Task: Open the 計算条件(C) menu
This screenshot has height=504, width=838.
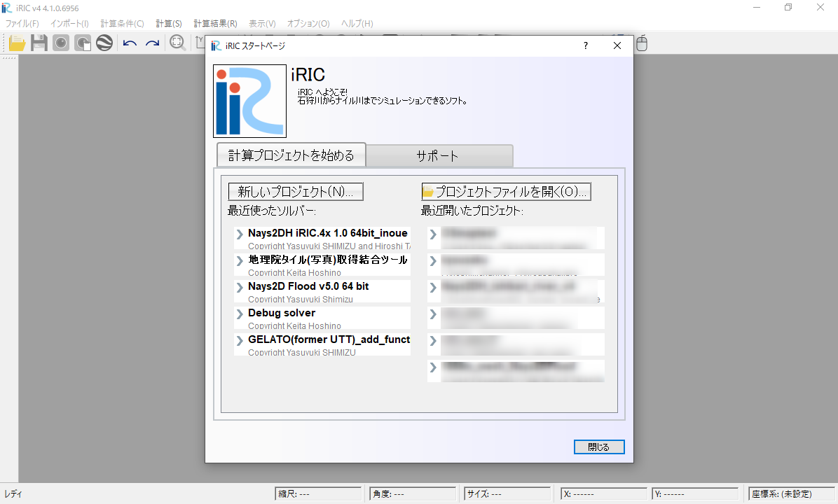Action: point(123,24)
